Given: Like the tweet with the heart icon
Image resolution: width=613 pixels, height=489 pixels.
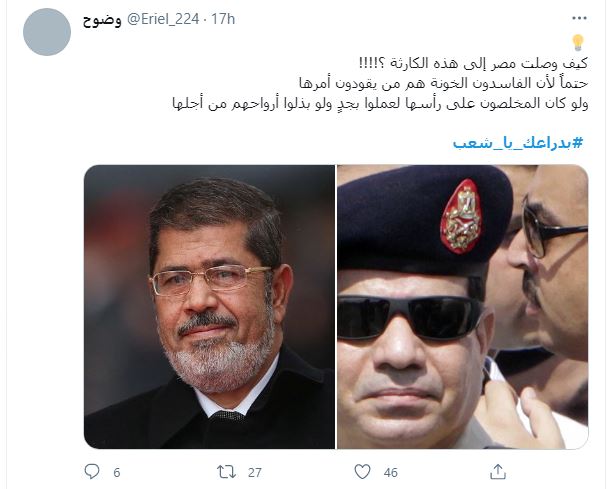Looking at the screenshot, I should coord(362,471).
